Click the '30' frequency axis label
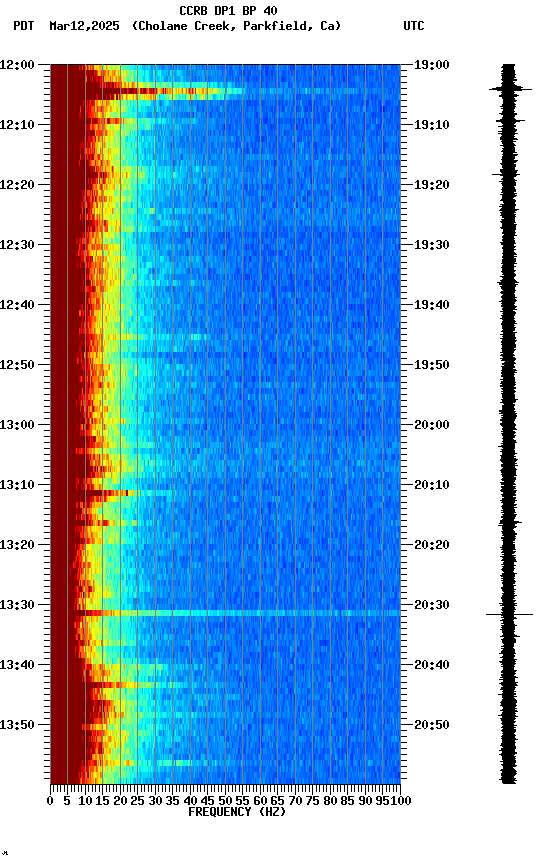The image size is (552, 864). 155,801
